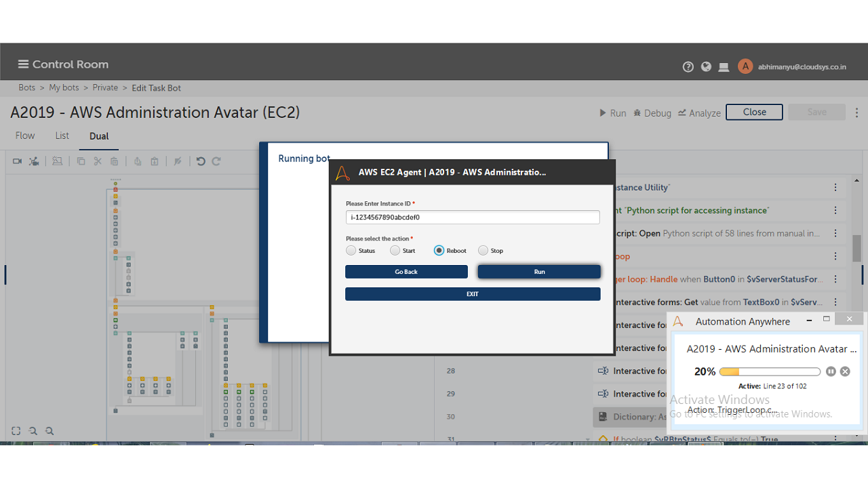Open more options for 'Handle when Button0' row
Viewport: 868px width, 488px height.
click(835, 279)
